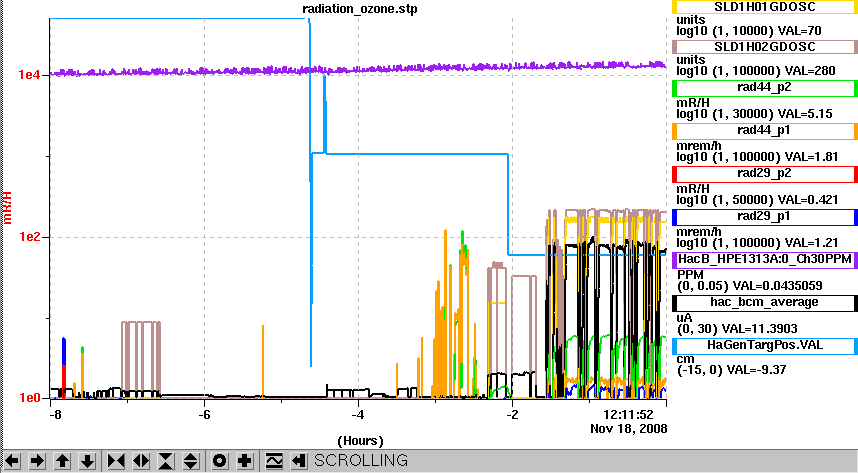The width and height of the screenshot is (858, 473).
Task: Pan the graph right with the right arrow
Action: click(37, 461)
